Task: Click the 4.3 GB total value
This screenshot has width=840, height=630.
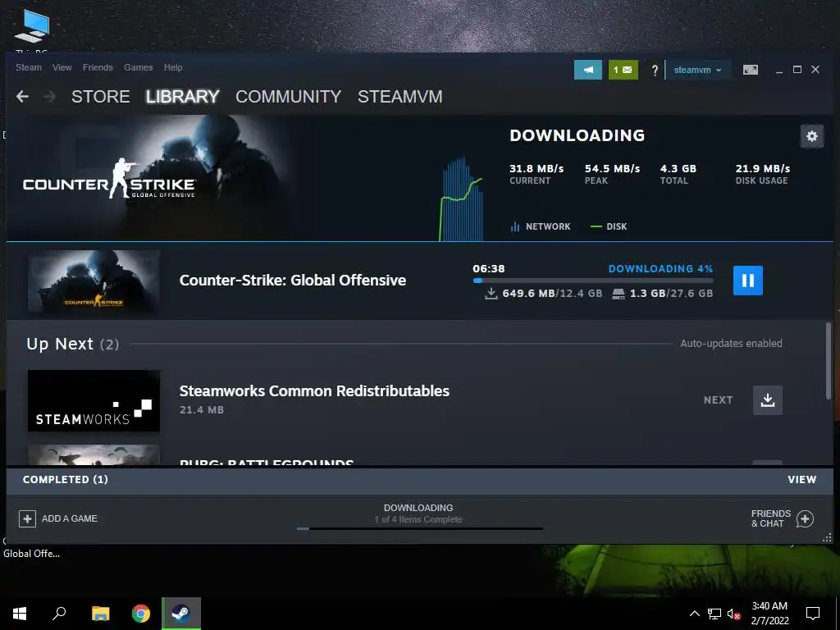Action: pyautogui.click(x=678, y=169)
